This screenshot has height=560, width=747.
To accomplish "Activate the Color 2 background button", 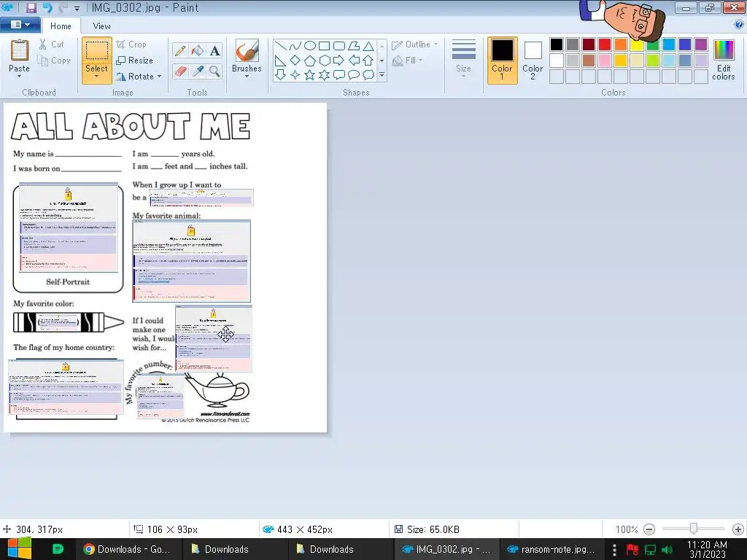I will pos(533,61).
